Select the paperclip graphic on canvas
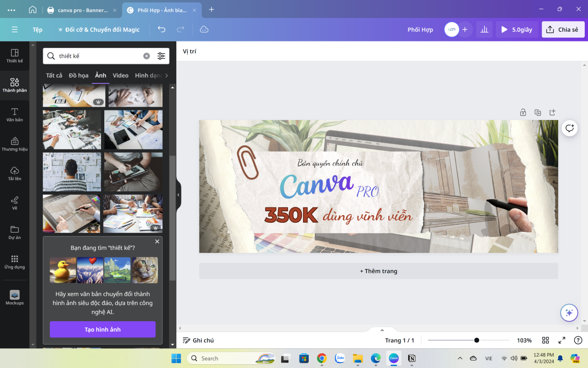588x368 pixels. [248, 162]
